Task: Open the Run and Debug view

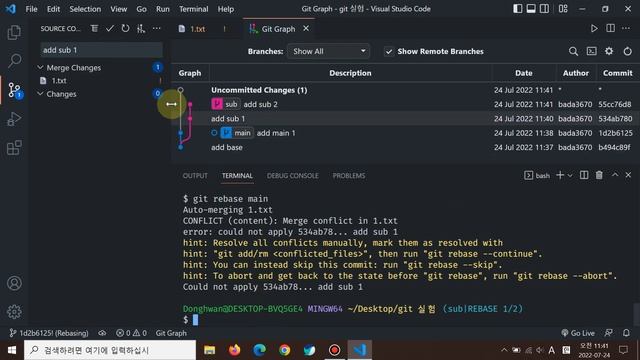Action: point(14,119)
